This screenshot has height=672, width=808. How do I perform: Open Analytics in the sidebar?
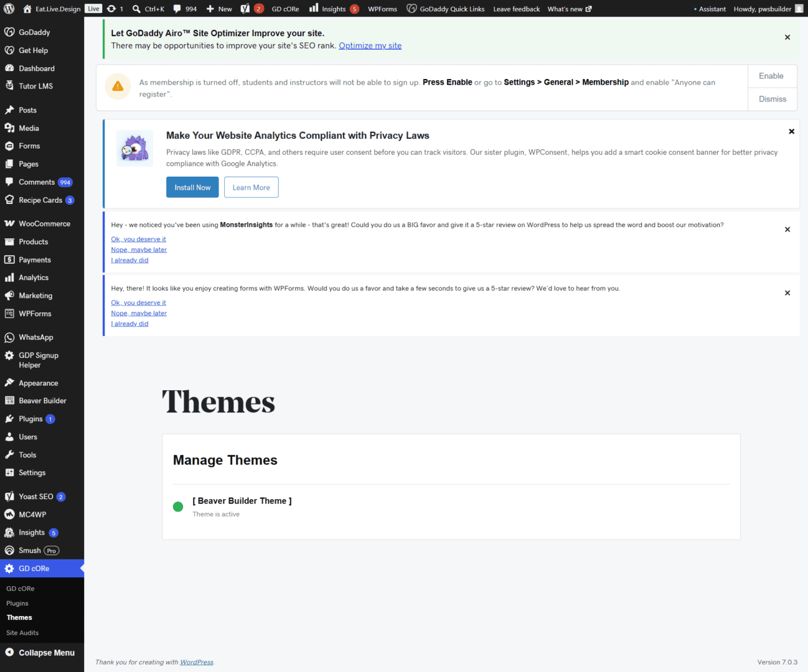coord(42,278)
